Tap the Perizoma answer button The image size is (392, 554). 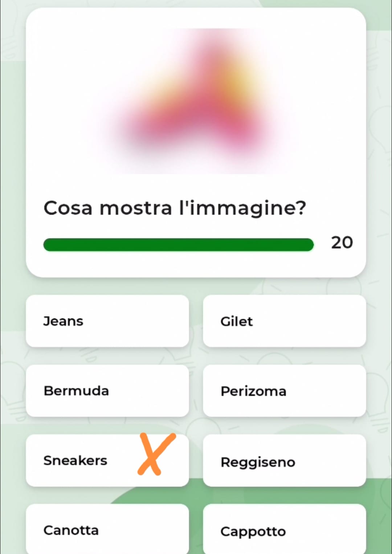[284, 391]
